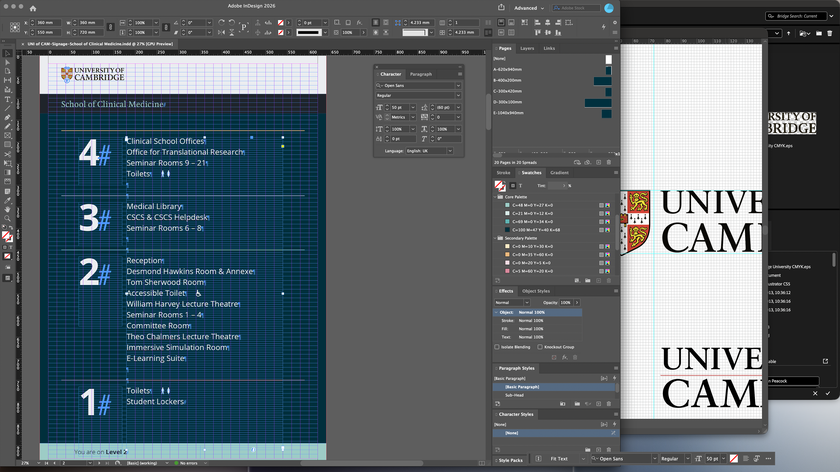840x472 pixels.
Task: Collapse Secondary Palette colour group
Action: (x=496, y=238)
